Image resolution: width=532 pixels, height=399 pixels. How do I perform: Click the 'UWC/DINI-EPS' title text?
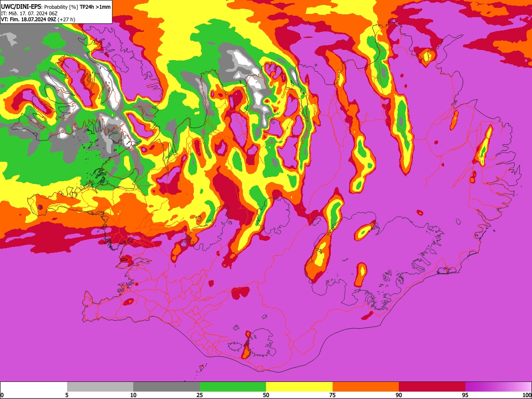(21, 7)
